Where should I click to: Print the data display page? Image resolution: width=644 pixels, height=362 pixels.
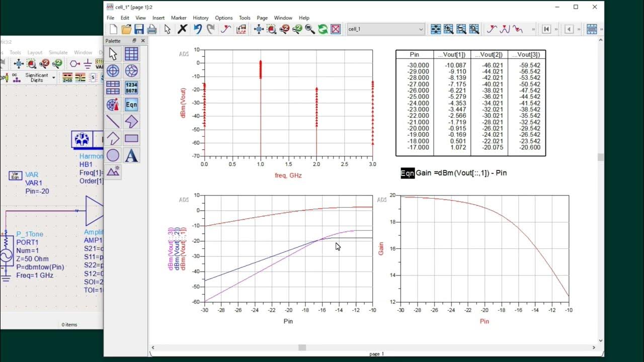(x=151, y=29)
